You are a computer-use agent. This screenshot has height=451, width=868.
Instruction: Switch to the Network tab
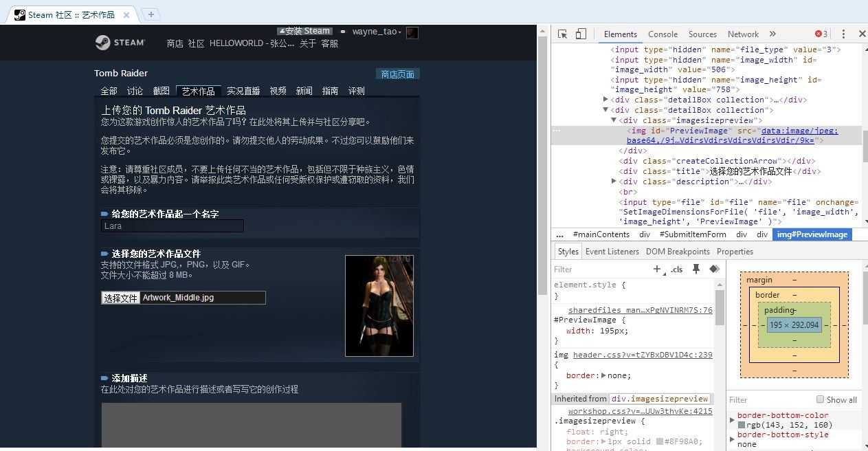[743, 34]
